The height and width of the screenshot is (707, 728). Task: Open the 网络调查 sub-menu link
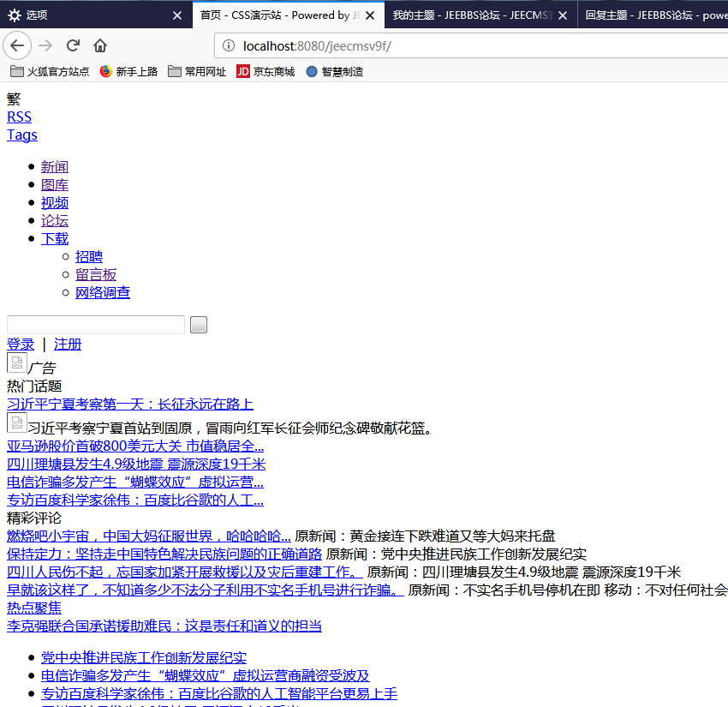click(103, 292)
